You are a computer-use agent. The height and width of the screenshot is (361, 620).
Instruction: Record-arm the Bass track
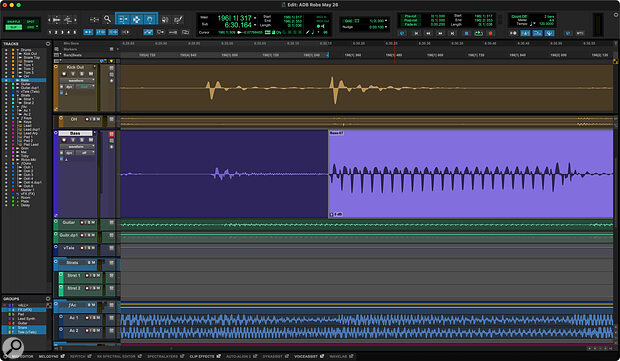pos(64,140)
